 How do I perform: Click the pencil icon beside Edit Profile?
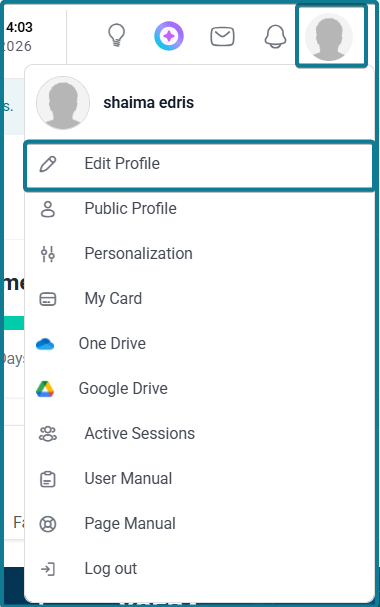(x=48, y=164)
